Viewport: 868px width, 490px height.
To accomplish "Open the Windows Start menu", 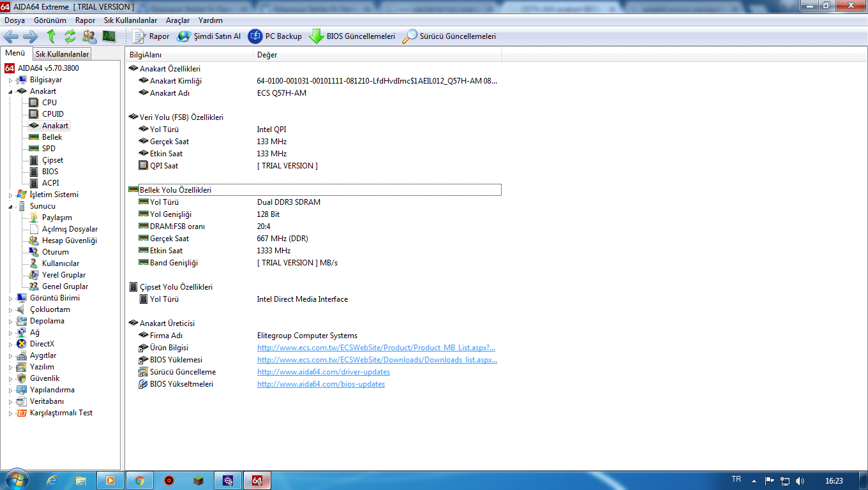I will (17, 480).
